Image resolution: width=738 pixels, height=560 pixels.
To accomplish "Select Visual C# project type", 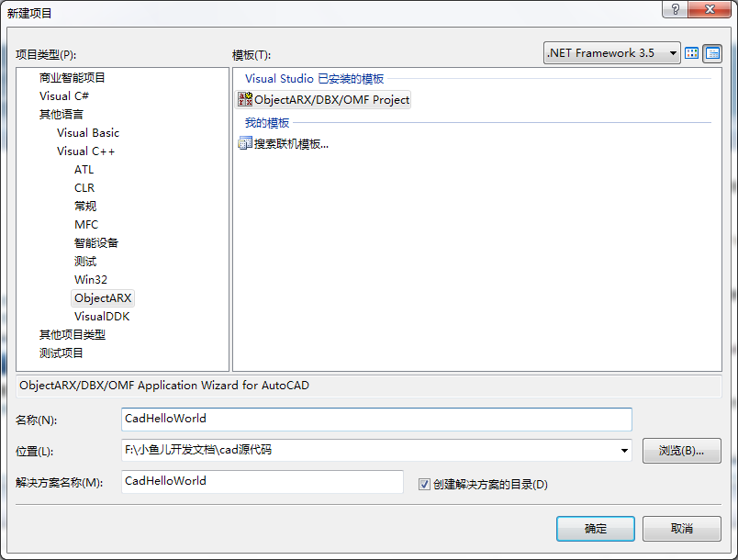I will click(x=64, y=96).
